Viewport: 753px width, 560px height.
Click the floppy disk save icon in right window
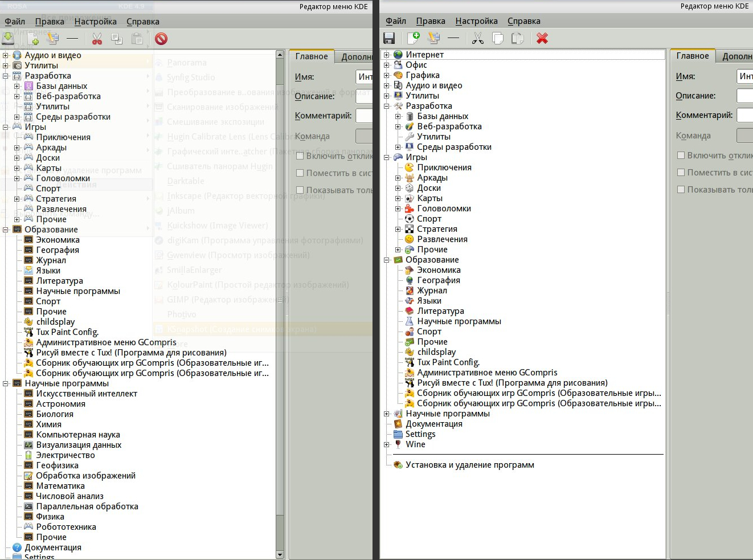pos(389,38)
